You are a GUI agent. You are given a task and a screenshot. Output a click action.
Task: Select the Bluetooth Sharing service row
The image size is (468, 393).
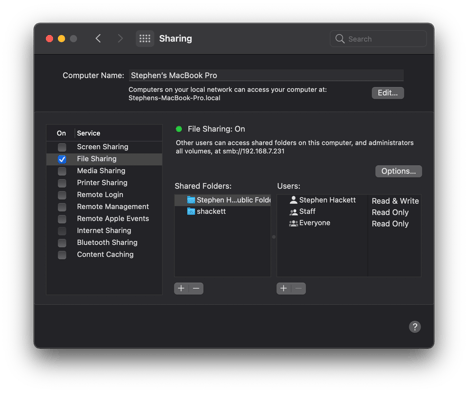[104, 243]
